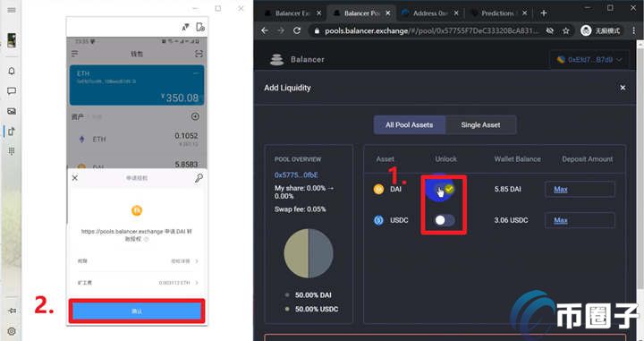
Task: Select All Pool Assets tab
Action: (409, 125)
